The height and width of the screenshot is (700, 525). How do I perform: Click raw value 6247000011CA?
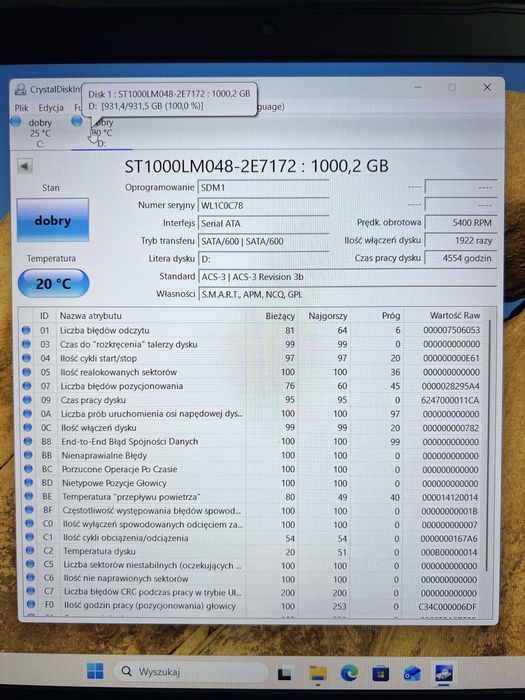coord(450,400)
